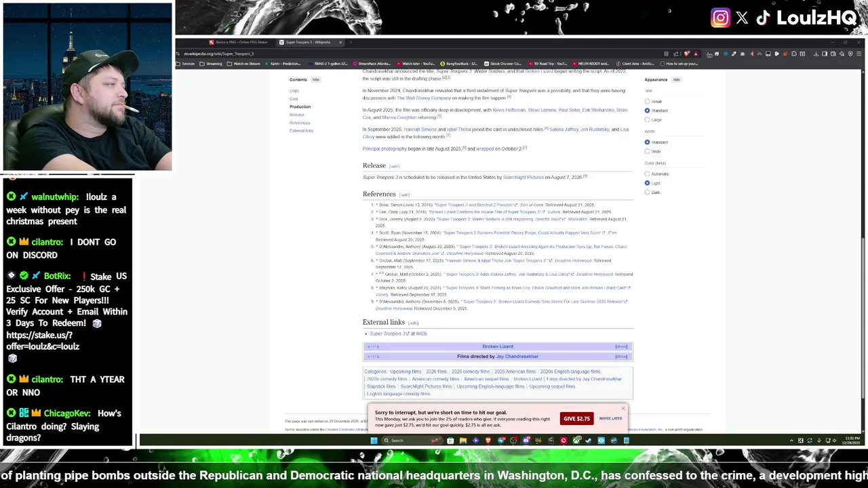Edit the Release section
This screenshot has height=488, width=868.
394,166
